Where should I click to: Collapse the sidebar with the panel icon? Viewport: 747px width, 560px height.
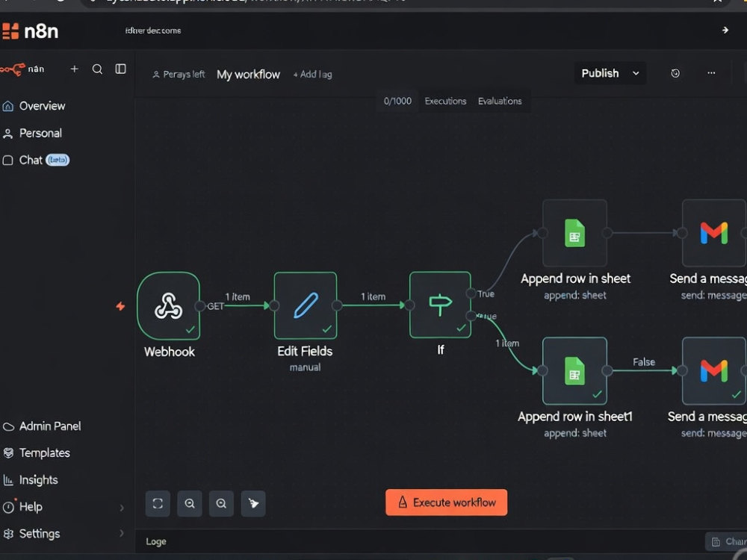120,69
